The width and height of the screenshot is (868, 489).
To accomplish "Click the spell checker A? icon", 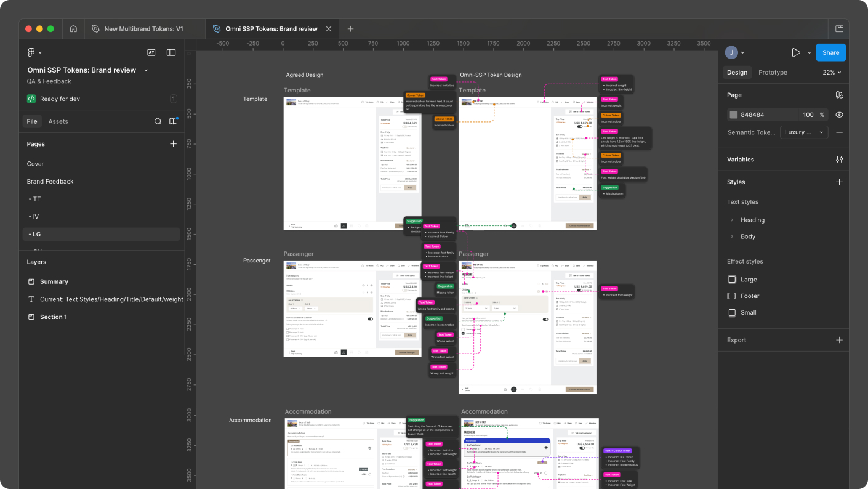I will (x=151, y=52).
